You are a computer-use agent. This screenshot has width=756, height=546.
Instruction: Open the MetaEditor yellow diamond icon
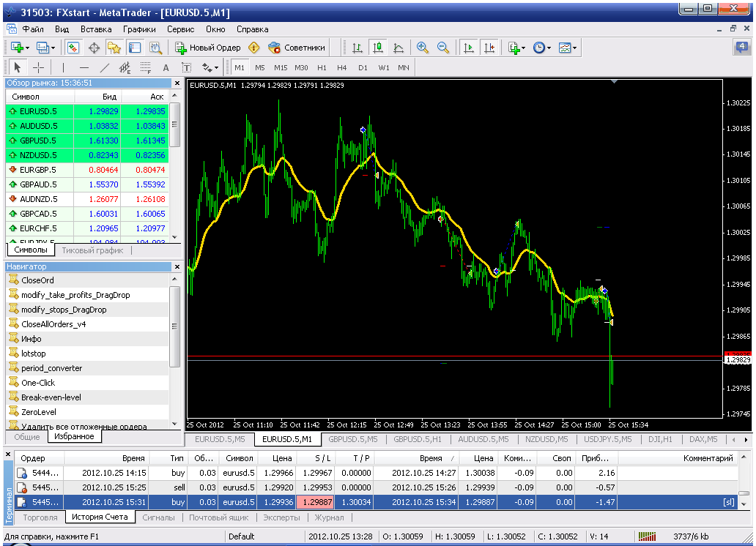(x=254, y=48)
